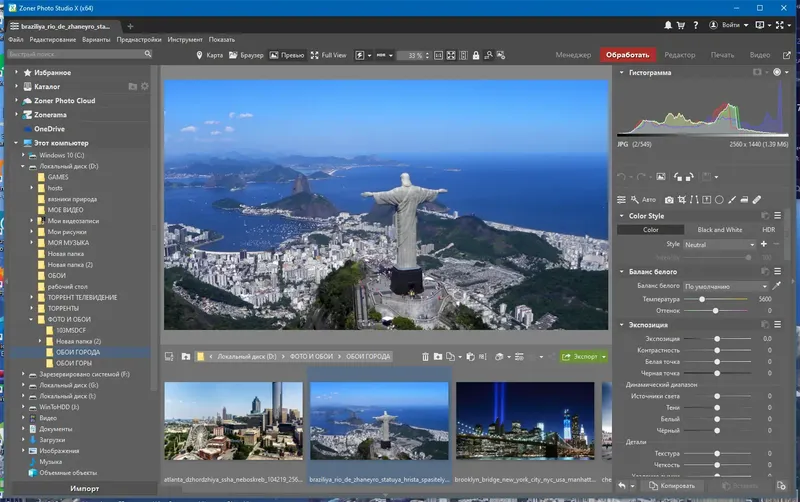Click the Импорт button
Screen dimensions: 800x502
[x=84, y=488]
